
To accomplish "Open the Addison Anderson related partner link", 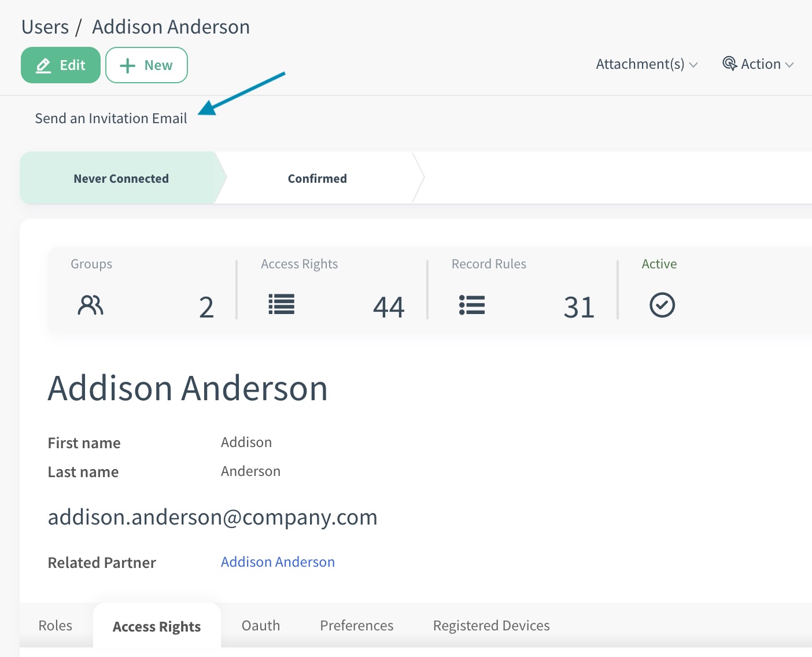I will [278, 562].
